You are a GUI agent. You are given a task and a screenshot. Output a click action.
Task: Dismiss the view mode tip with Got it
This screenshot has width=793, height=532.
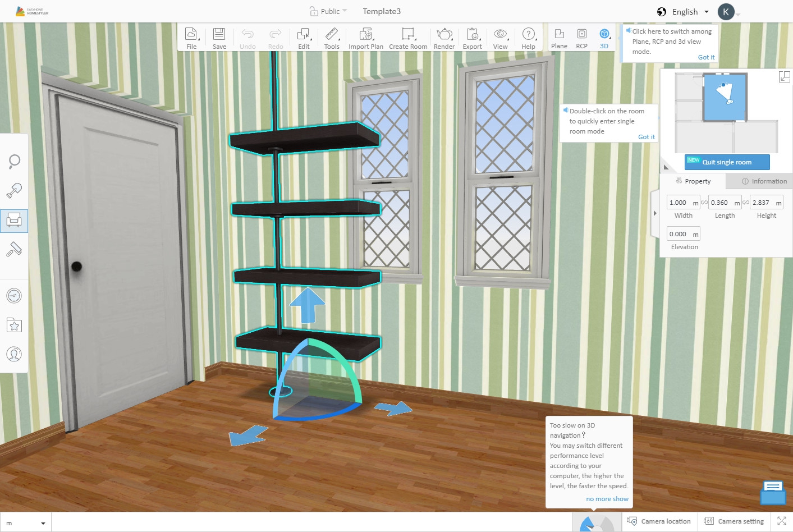pyautogui.click(x=706, y=57)
